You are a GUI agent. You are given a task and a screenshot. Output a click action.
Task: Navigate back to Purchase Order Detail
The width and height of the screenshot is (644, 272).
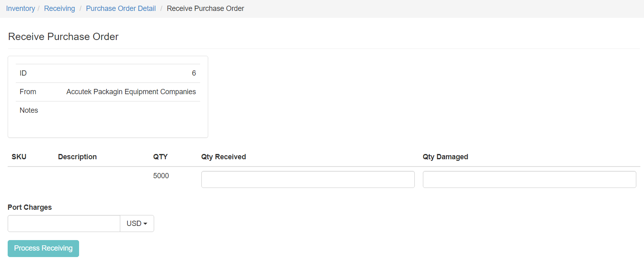(x=121, y=8)
